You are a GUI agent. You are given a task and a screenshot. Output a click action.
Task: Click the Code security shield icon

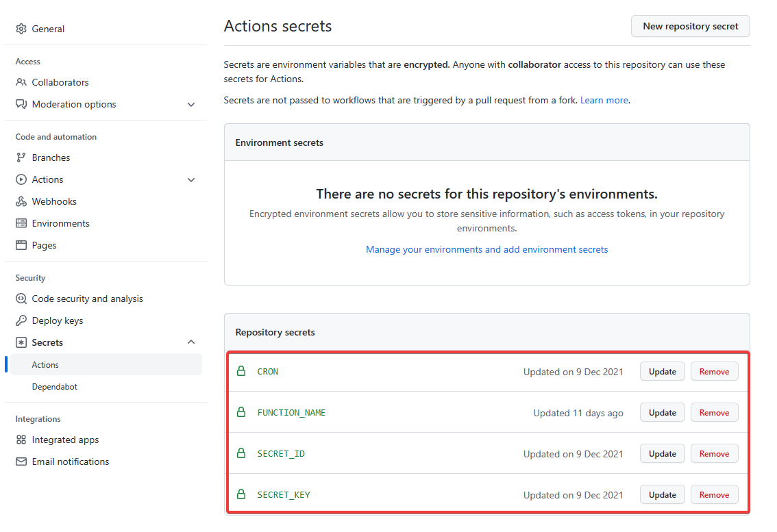click(21, 299)
